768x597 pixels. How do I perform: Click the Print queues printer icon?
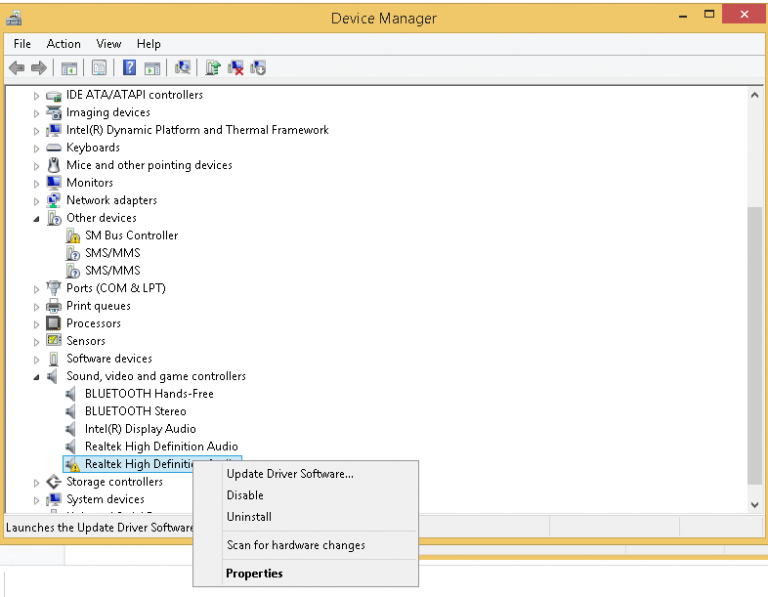[x=53, y=306]
